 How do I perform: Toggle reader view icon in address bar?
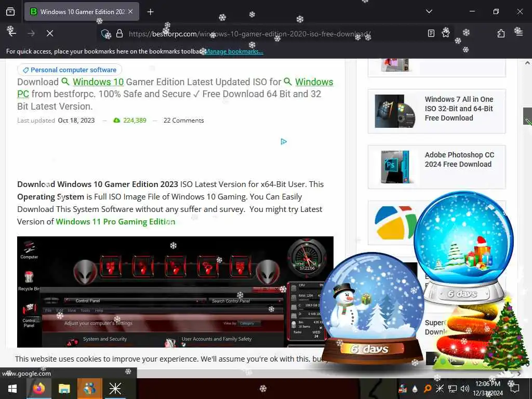(431, 33)
